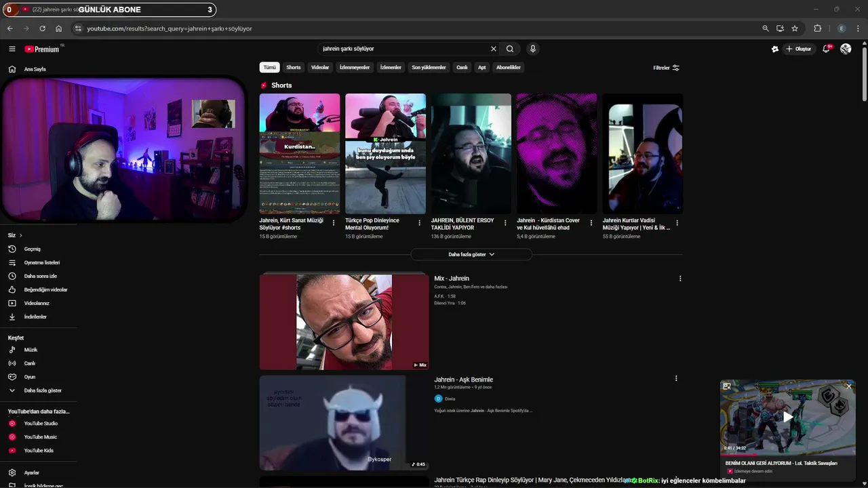This screenshot has height=488, width=868.
Task: Select the Abonelikler filter chip
Action: click(x=509, y=67)
